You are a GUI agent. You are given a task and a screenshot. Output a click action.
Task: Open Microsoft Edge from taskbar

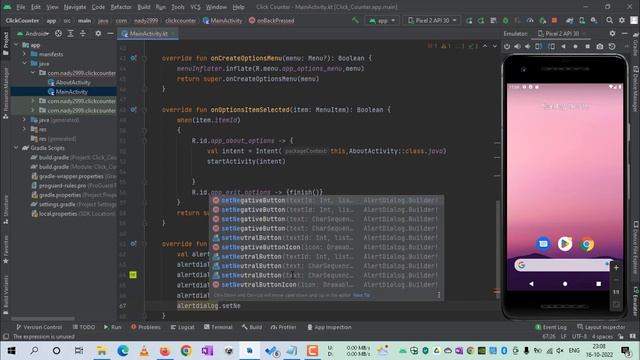(x=122, y=351)
